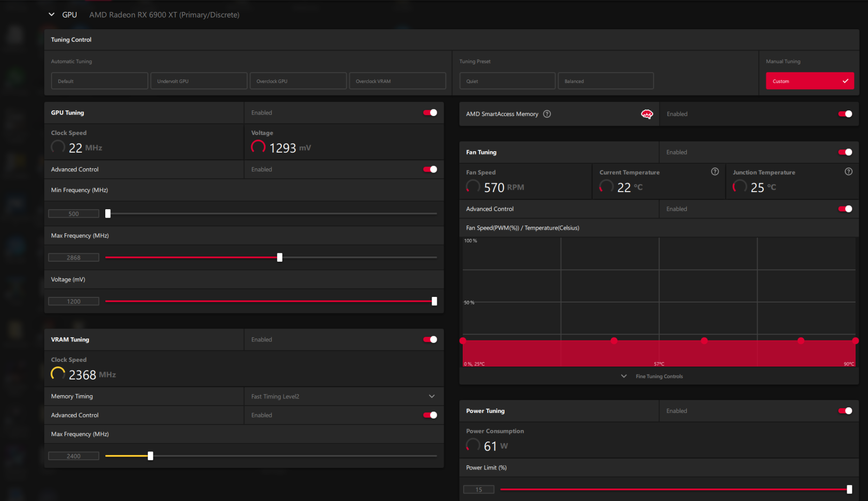
Task: Click the yellow VRAM Clock Speed gauge
Action: 58,374
